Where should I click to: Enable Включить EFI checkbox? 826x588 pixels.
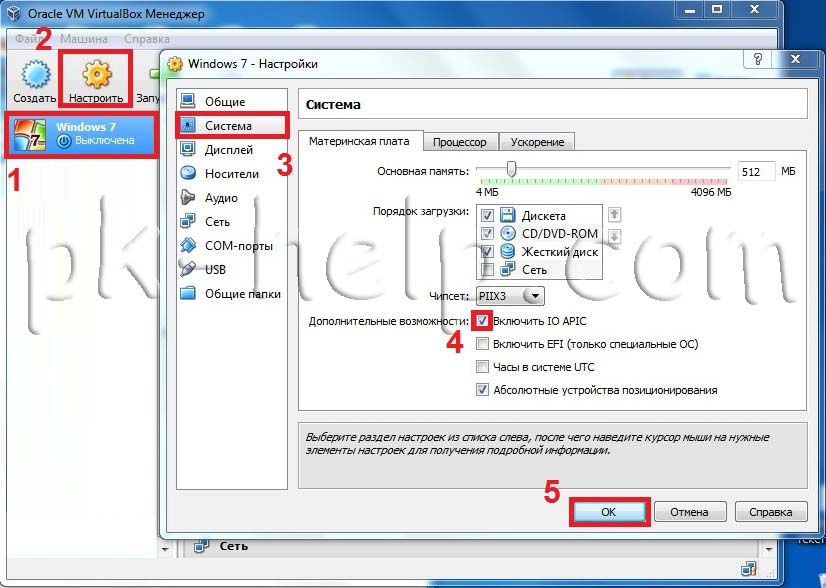(x=482, y=344)
